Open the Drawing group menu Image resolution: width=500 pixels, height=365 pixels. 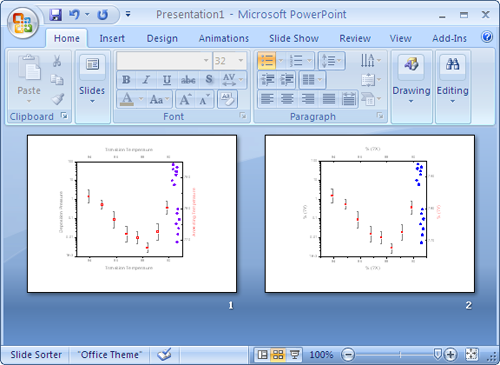tap(411, 79)
